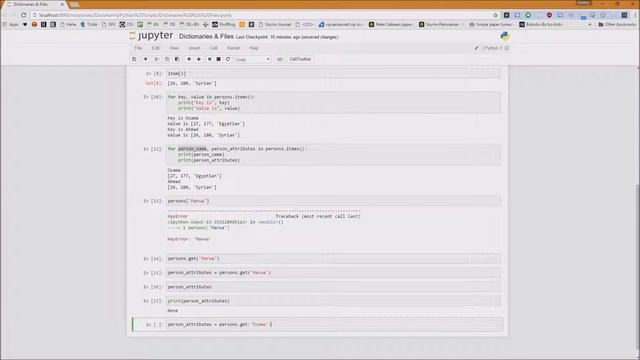This screenshot has height=360, width=640.
Task: Open the Kernel menu
Action: tap(233, 48)
